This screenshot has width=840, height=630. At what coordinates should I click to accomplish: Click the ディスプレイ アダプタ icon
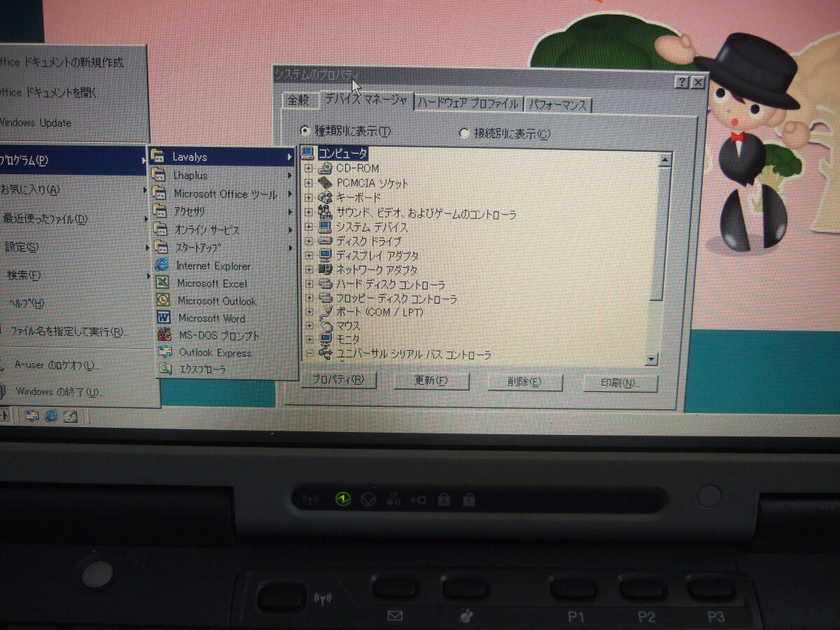(325, 255)
